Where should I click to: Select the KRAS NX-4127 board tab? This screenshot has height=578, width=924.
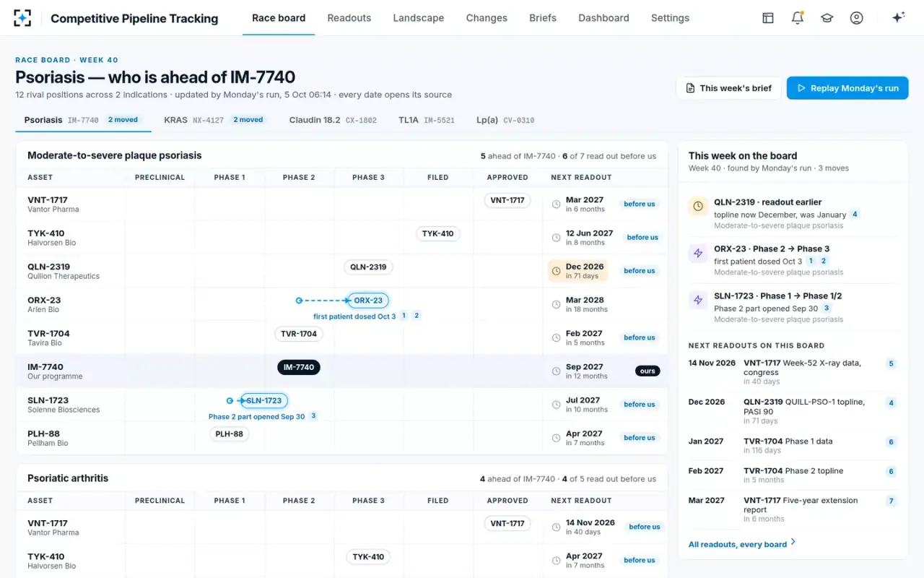[214, 120]
